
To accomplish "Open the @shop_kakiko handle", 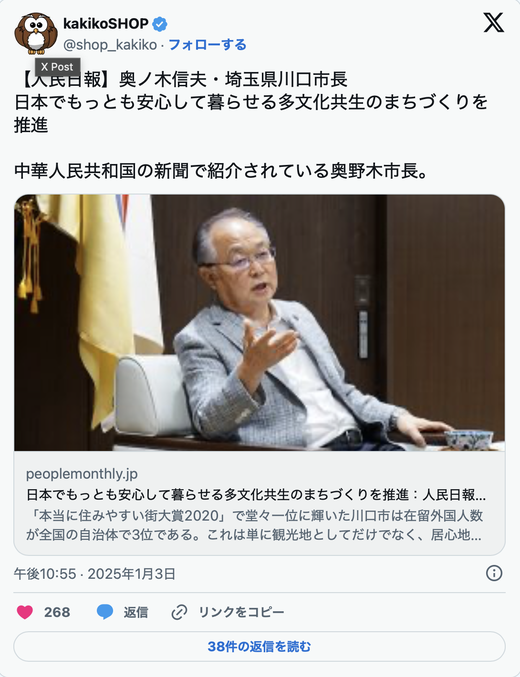I will 110,44.
